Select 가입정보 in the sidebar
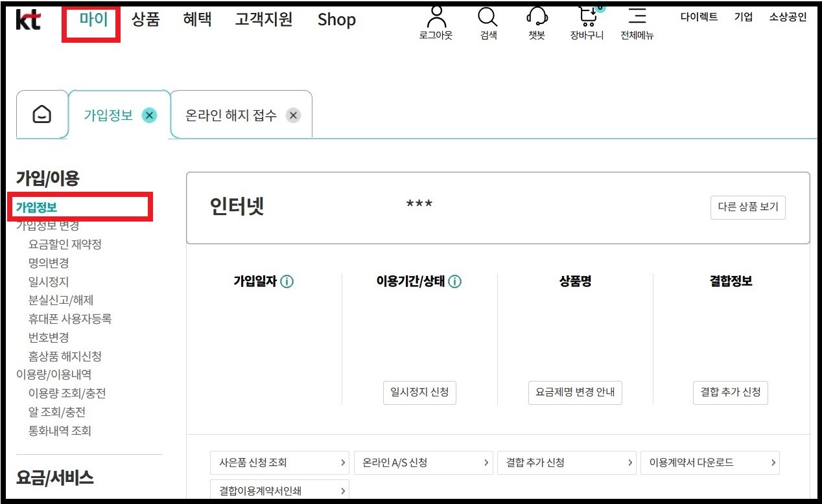The width and height of the screenshot is (822, 504). point(36,207)
